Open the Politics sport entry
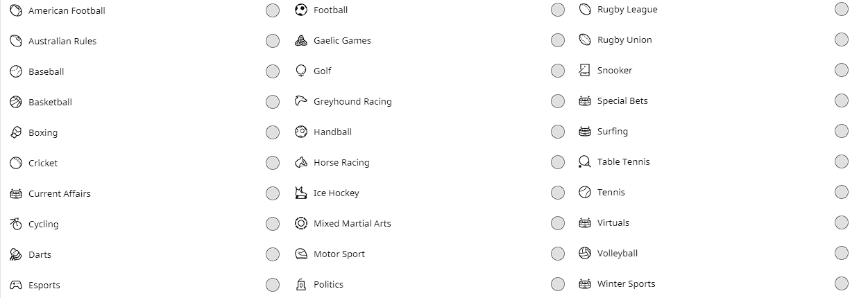 tap(328, 284)
